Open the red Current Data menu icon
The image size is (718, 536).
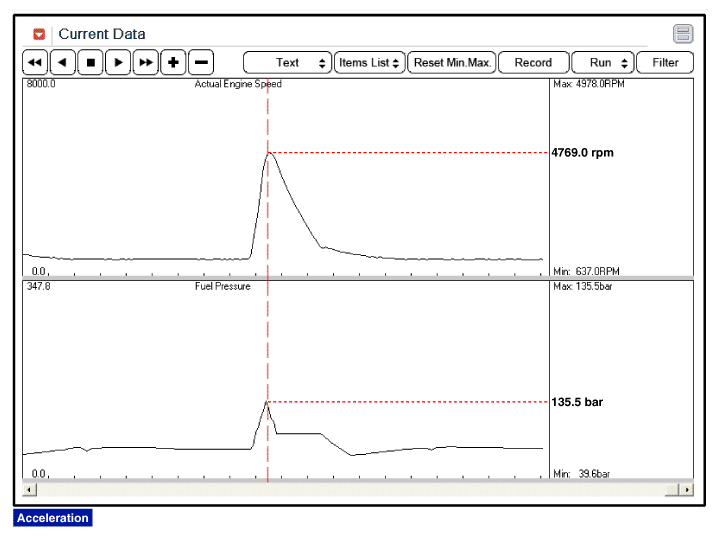pyautogui.click(x=39, y=34)
